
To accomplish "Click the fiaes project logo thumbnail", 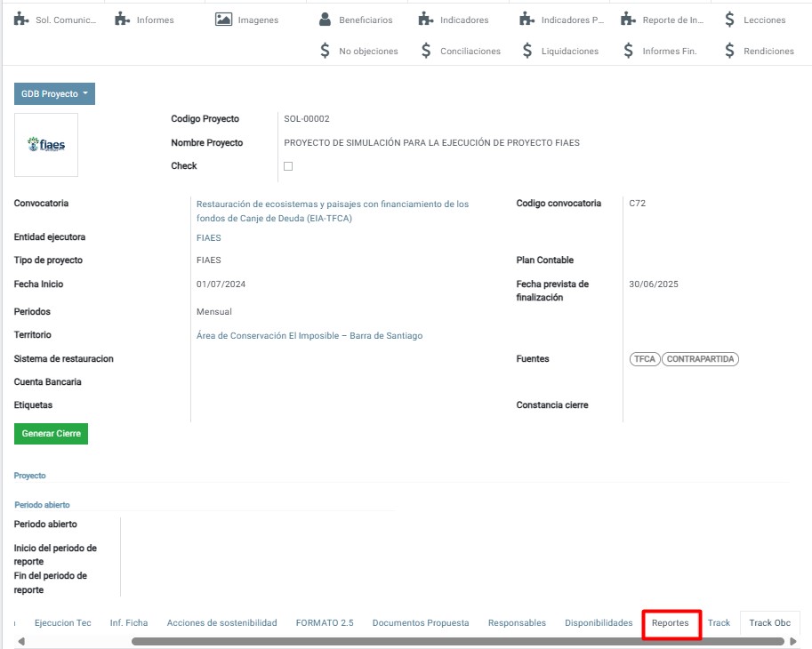I will pyautogui.click(x=46, y=145).
